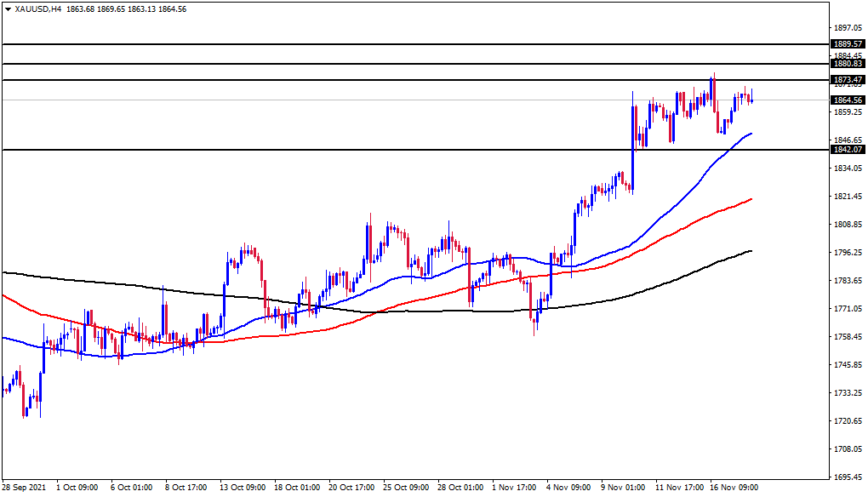Image resolution: width=868 pixels, height=497 pixels.
Task: Click the 1 Nov 17:00 time axis label
Action: point(514,488)
